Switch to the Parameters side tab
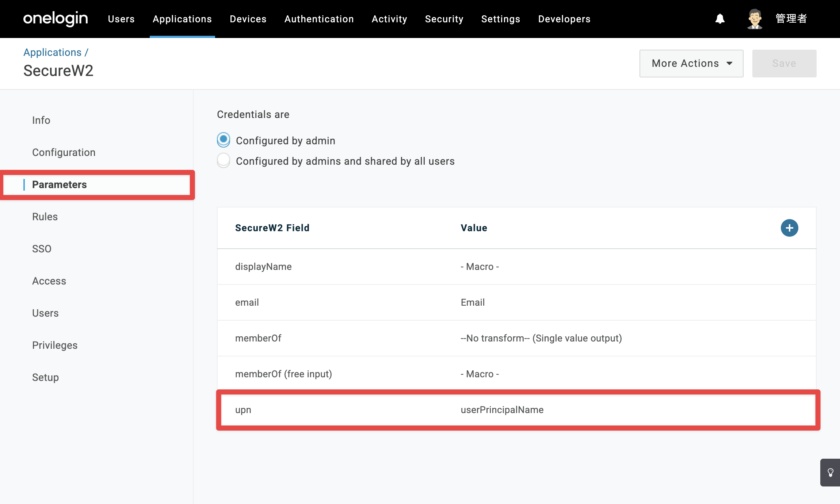 coord(60,184)
